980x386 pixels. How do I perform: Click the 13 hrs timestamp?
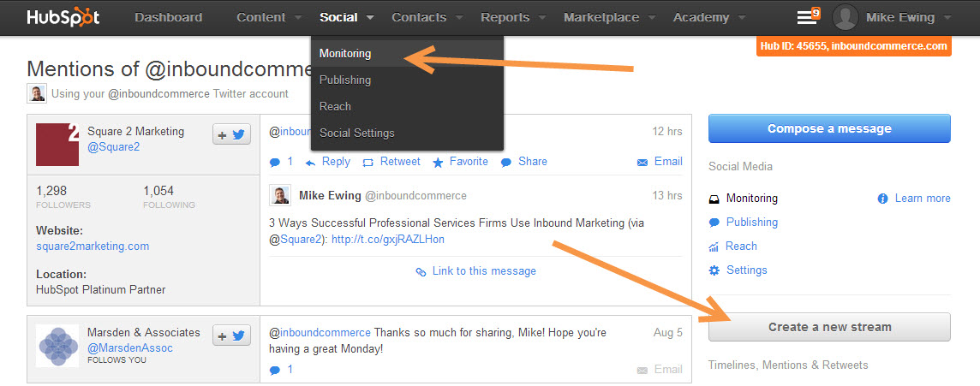coord(666,195)
